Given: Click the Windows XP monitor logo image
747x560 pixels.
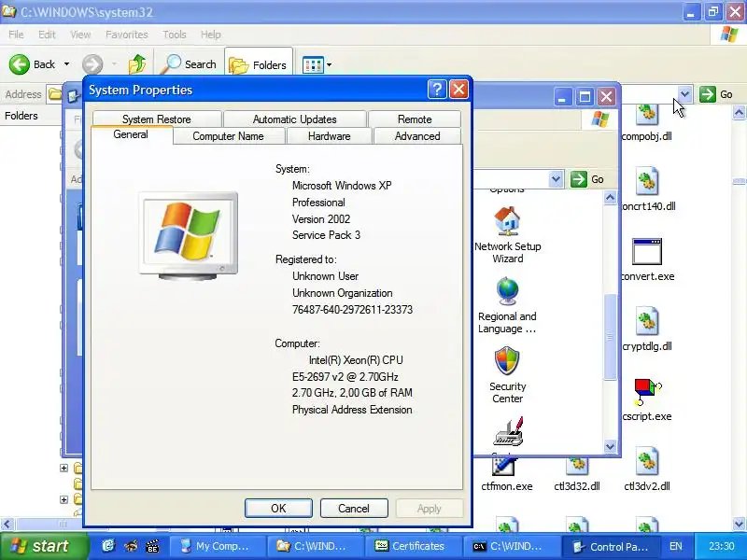Looking at the screenshot, I should (189, 235).
